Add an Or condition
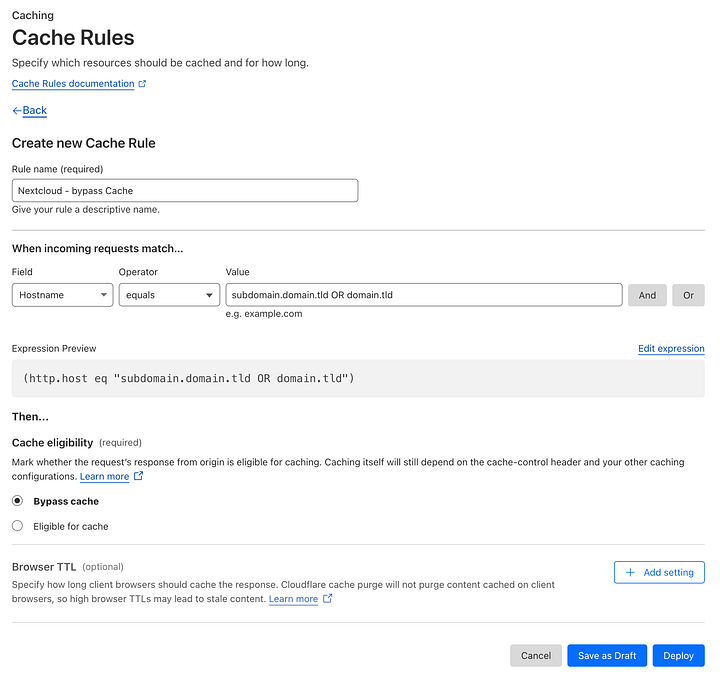The width and height of the screenshot is (720, 677). coord(688,295)
